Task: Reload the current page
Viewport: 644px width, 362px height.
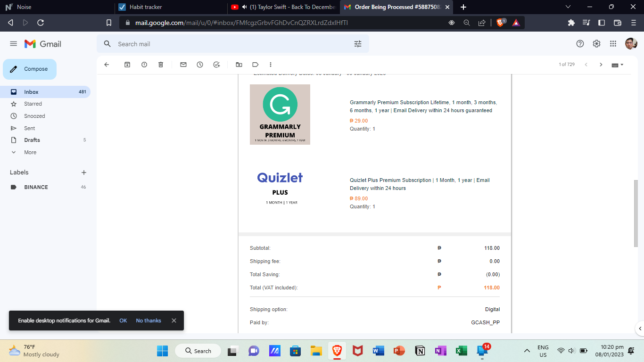Action: pyautogui.click(x=41, y=23)
